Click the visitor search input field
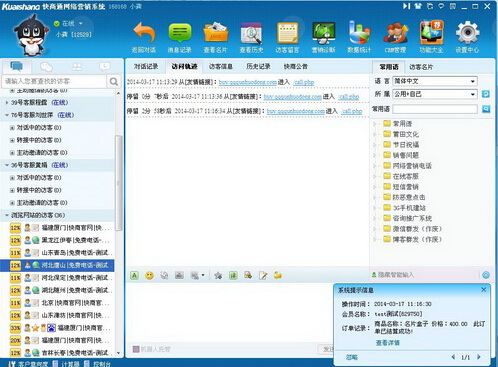The height and width of the screenshot is (367, 498). [54, 81]
